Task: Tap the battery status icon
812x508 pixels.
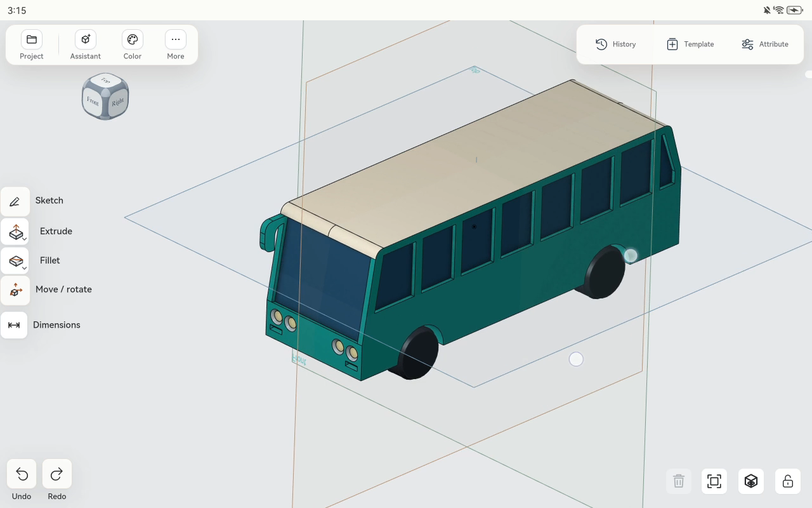Action: point(795,10)
